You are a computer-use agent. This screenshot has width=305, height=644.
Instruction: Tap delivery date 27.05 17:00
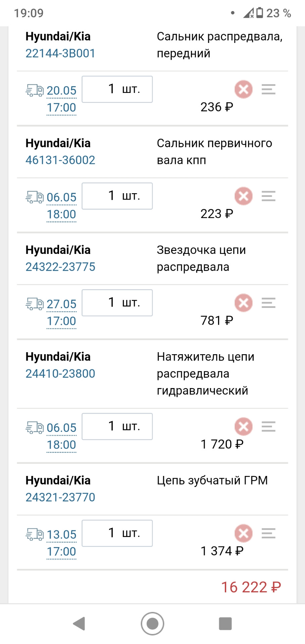(61, 312)
